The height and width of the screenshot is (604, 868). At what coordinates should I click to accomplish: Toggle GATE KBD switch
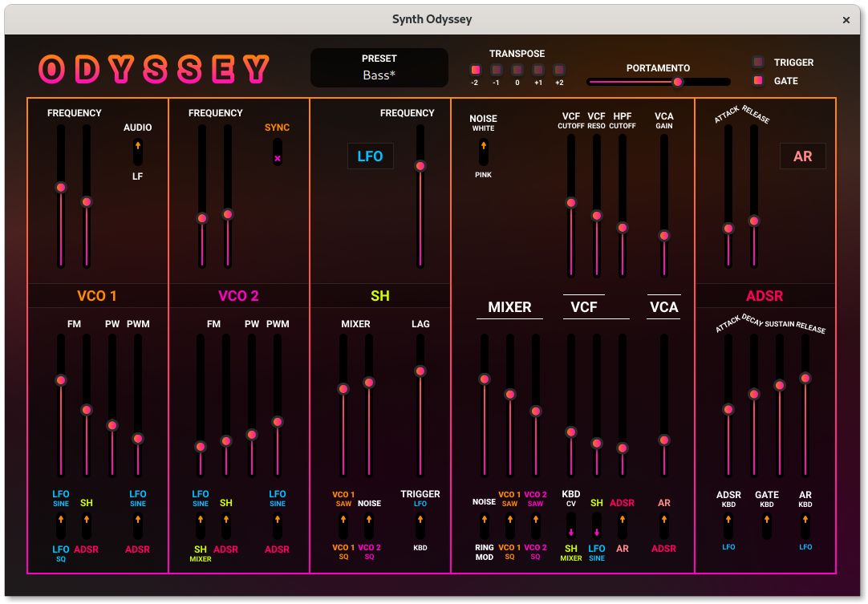tap(767, 526)
